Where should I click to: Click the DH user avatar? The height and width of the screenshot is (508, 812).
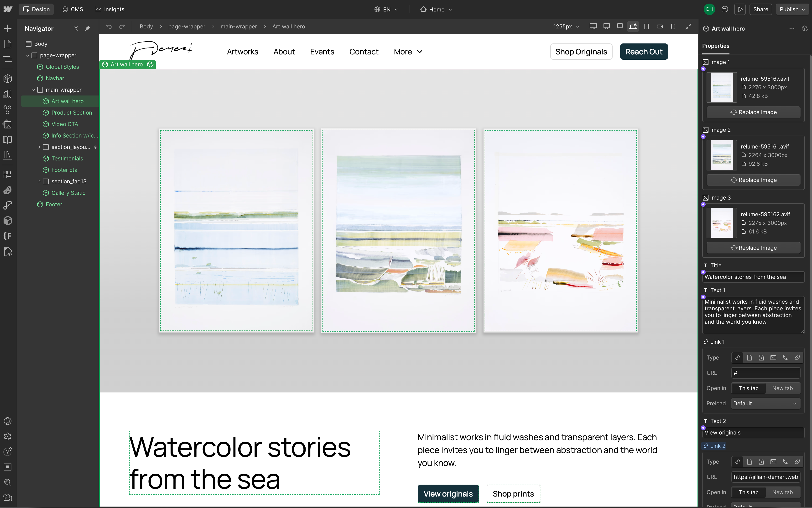click(709, 9)
